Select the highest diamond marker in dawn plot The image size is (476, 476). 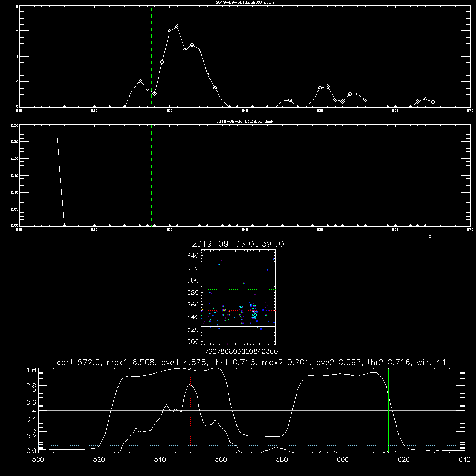177,27
